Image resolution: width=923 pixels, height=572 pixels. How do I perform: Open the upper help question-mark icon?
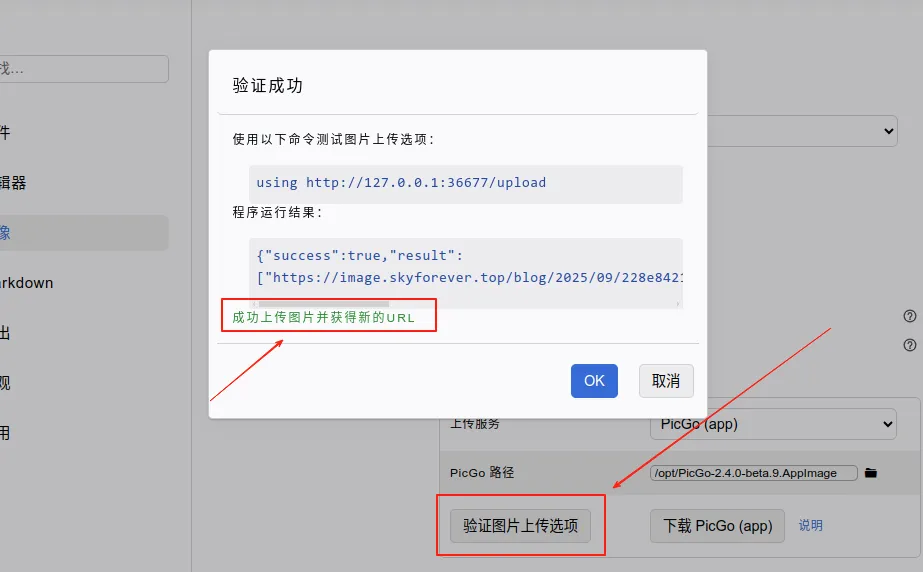[x=909, y=316]
